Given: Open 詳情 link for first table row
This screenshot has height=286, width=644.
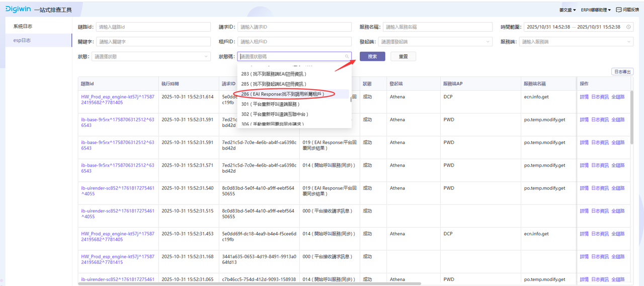Looking at the screenshot, I should coord(584,97).
